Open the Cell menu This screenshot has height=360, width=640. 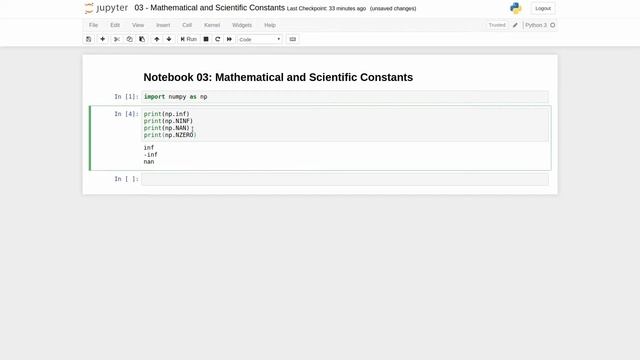click(x=187, y=25)
